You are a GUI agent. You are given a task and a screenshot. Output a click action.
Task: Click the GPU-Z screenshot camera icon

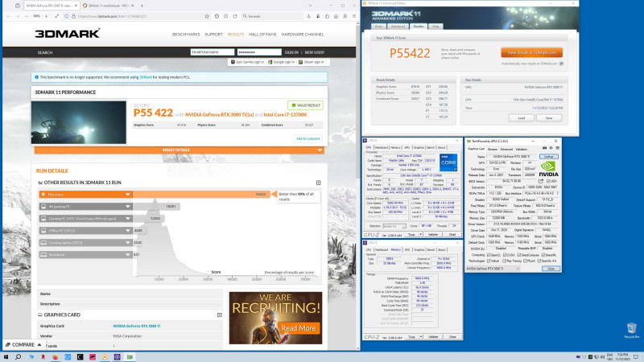545,148
